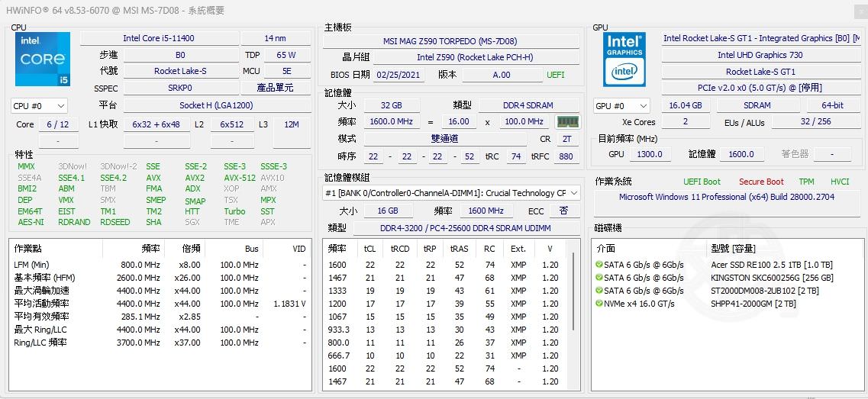868x399 pixels.
Task: Click the tRAS column header
Action: point(459,249)
